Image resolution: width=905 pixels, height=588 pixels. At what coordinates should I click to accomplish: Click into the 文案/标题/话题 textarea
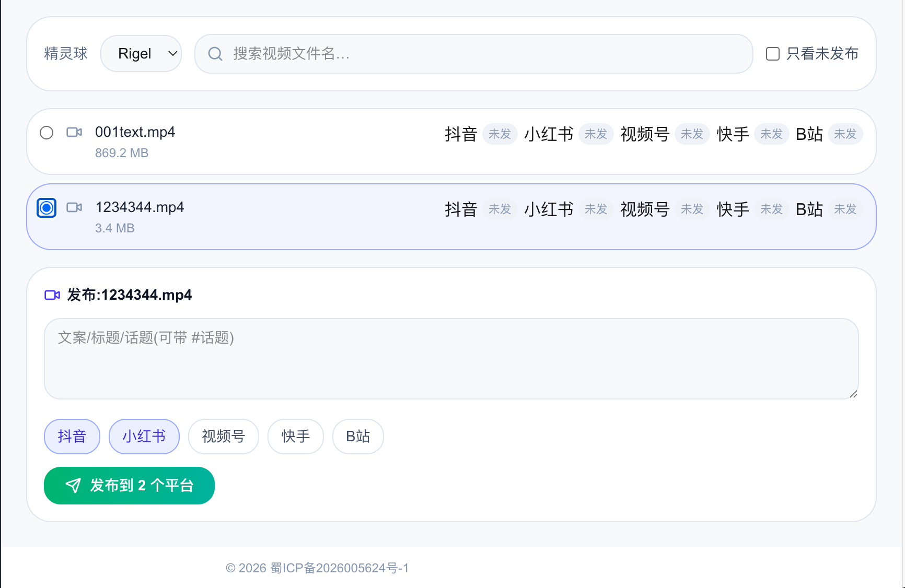[451, 359]
